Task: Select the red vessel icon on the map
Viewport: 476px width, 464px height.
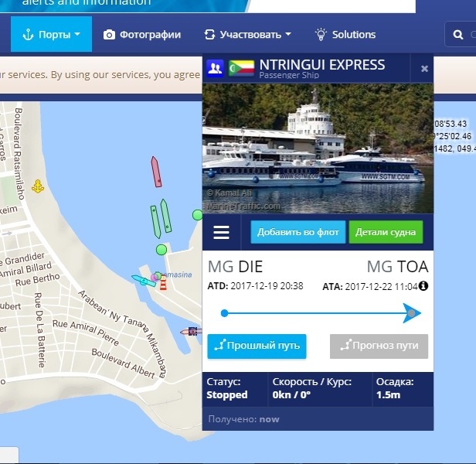Action: (156, 172)
